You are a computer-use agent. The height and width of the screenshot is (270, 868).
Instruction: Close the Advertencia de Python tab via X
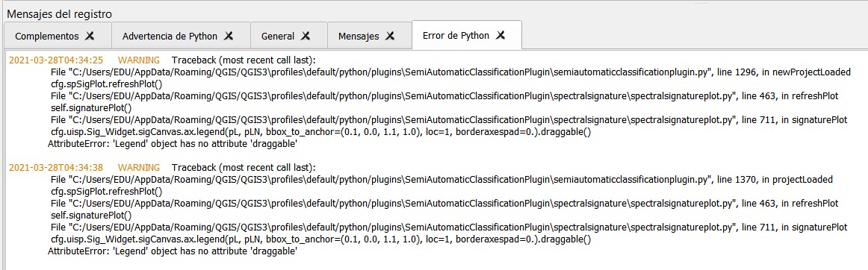click(228, 36)
